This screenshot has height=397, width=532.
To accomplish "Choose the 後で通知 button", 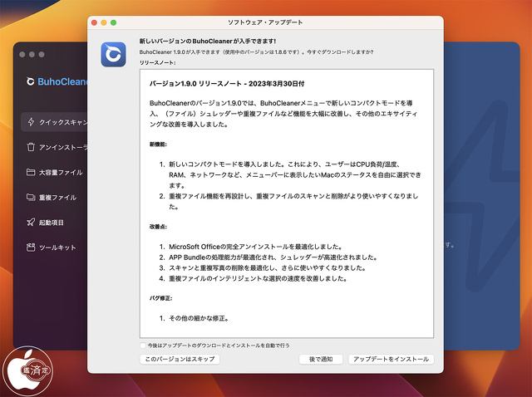I will click(321, 359).
